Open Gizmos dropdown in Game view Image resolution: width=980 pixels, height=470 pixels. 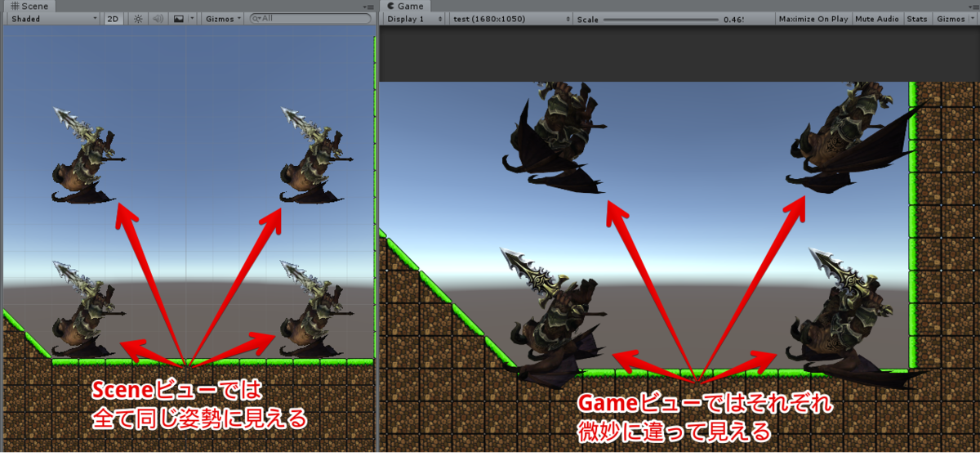click(954, 18)
